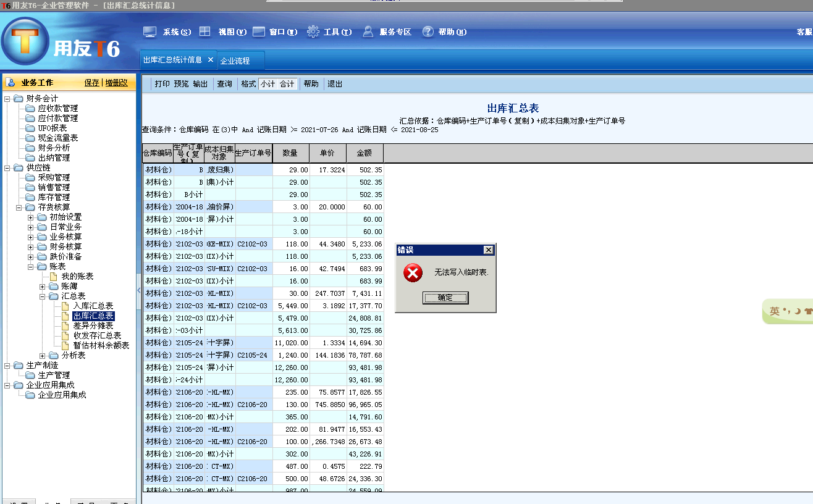
Task: Click the folder icon beside 销售管理
Action: point(31,187)
